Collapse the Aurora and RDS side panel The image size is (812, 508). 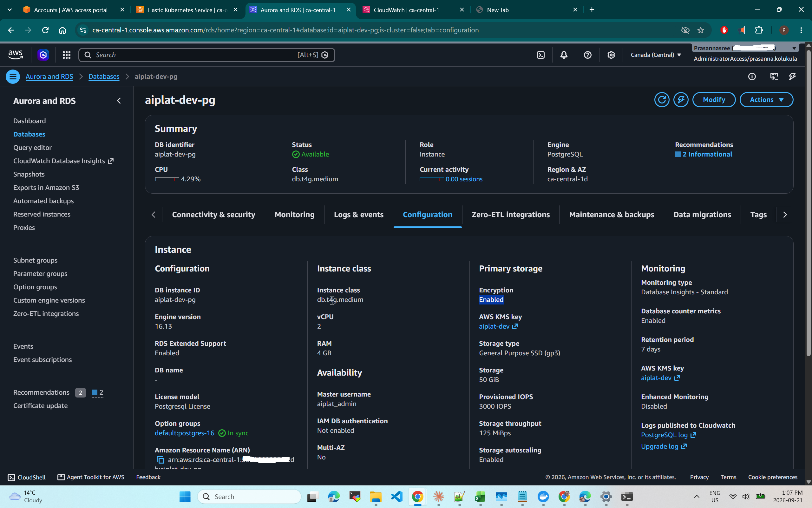coord(119,101)
